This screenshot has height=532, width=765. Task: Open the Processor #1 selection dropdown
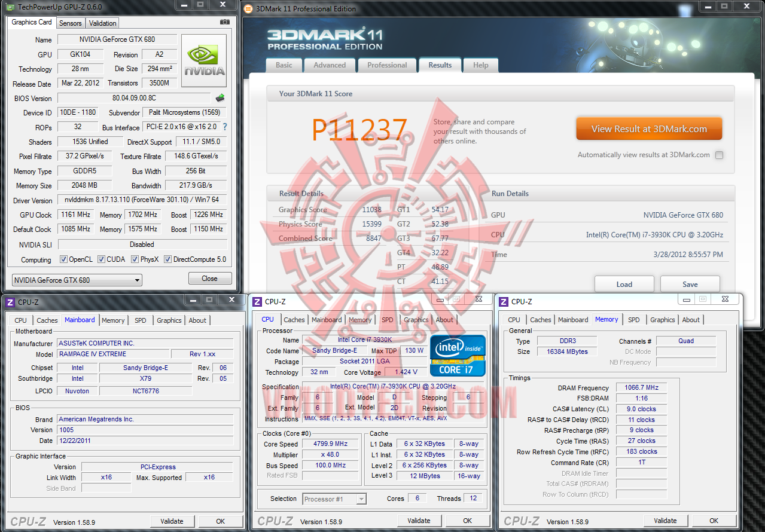point(334,499)
